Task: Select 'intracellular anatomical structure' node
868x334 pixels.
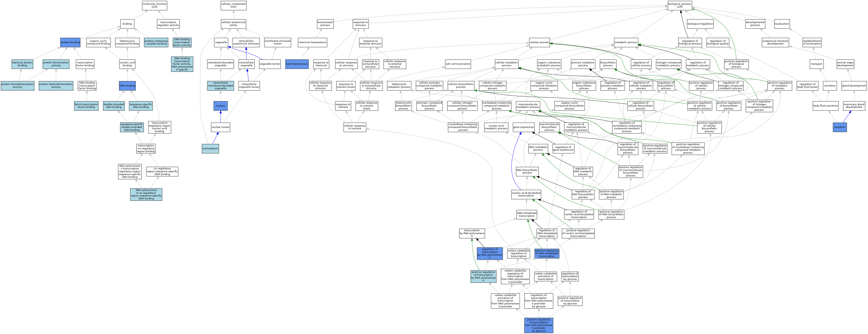Action: click(246, 42)
